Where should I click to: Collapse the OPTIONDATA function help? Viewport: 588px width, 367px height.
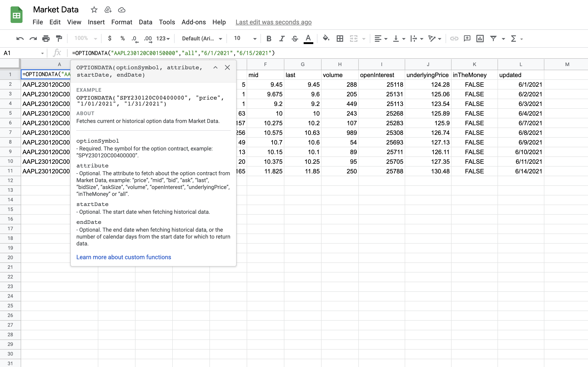click(x=215, y=67)
